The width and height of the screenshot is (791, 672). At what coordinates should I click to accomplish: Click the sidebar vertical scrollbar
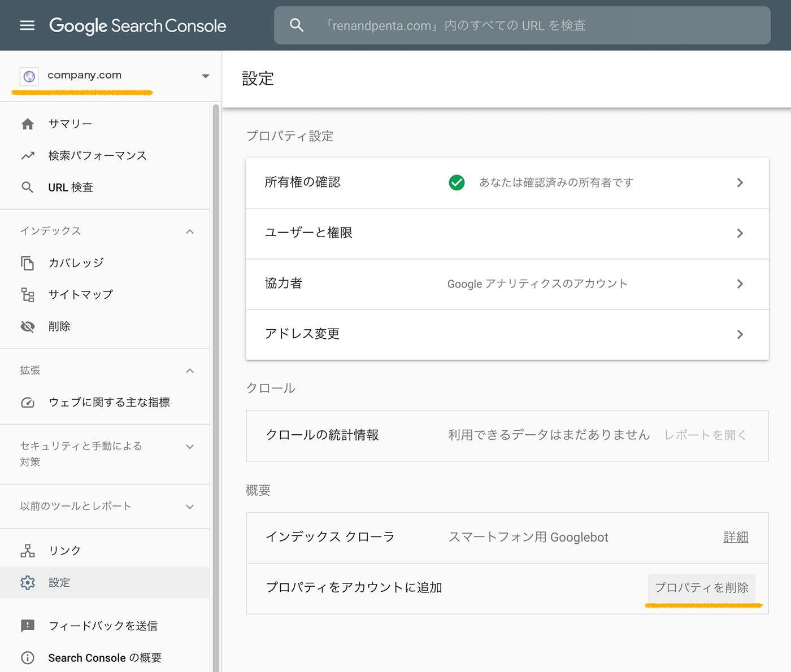(215, 387)
